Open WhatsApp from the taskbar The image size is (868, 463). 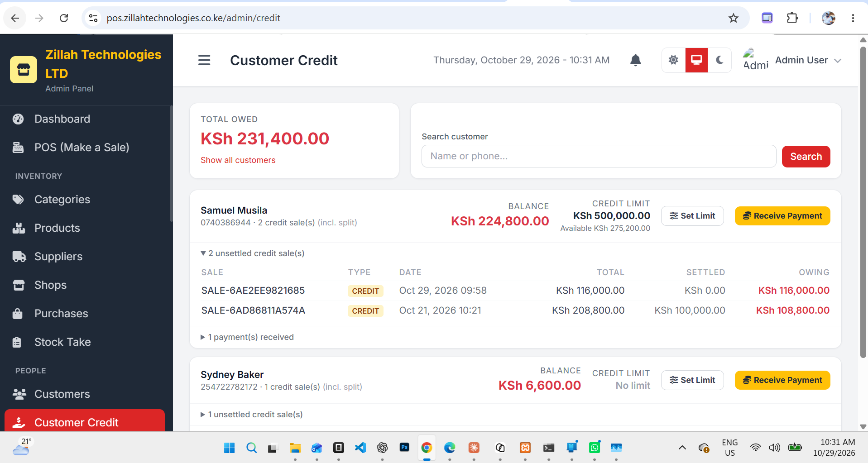click(x=595, y=448)
